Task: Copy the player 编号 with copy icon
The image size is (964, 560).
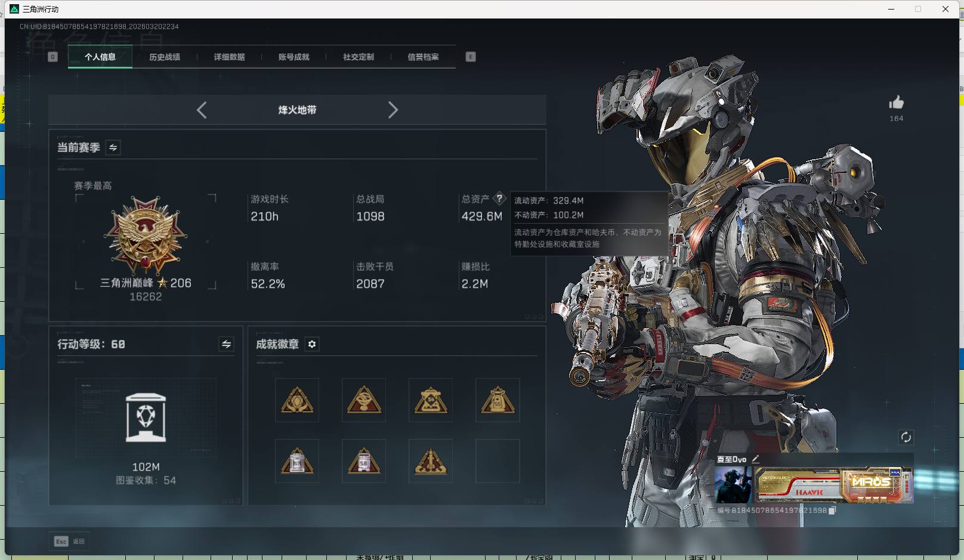Action: point(832,511)
